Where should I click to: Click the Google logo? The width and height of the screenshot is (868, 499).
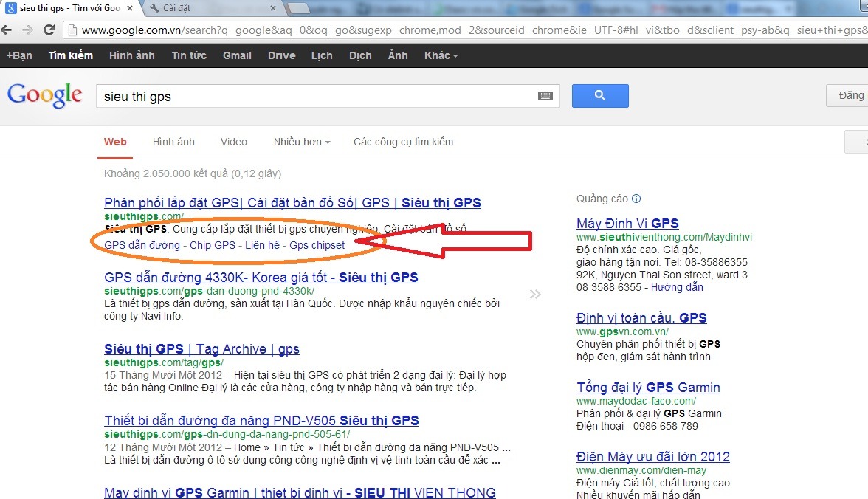point(45,96)
